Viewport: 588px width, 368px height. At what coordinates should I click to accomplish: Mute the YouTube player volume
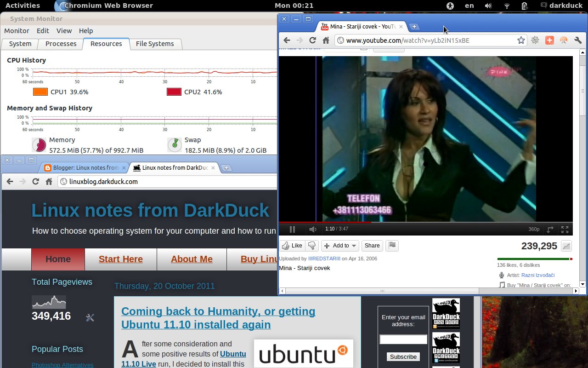tap(313, 229)
